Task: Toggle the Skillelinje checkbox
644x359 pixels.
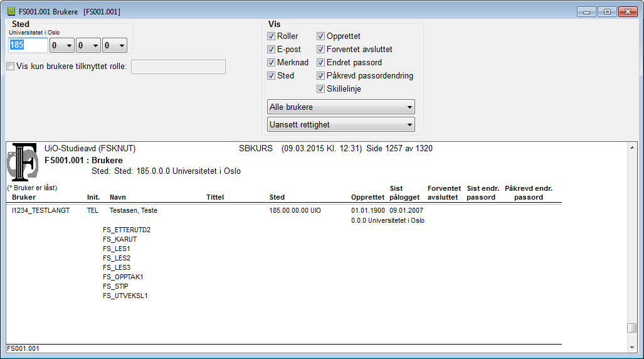Action: [x=321, y=89]
